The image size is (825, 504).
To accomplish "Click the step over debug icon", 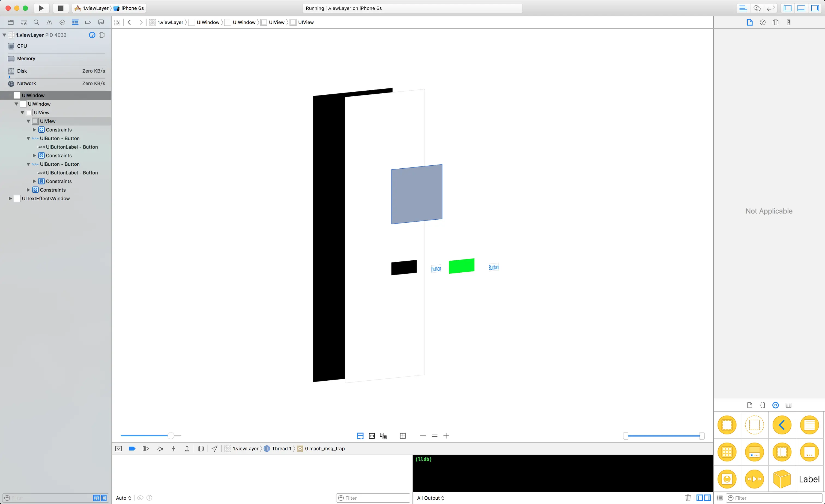I will (160, 449).
